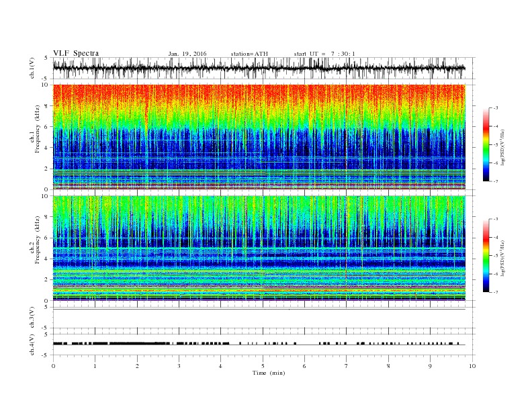Click time axis tick label "8"
Screen dimensions: 532x411
pos(388,366)
